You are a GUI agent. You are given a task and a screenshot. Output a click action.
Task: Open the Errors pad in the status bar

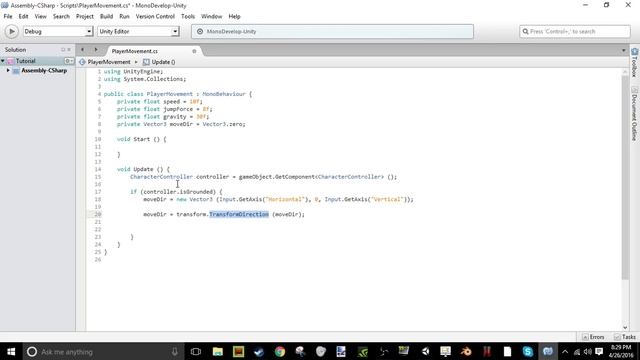pos(593,337)
